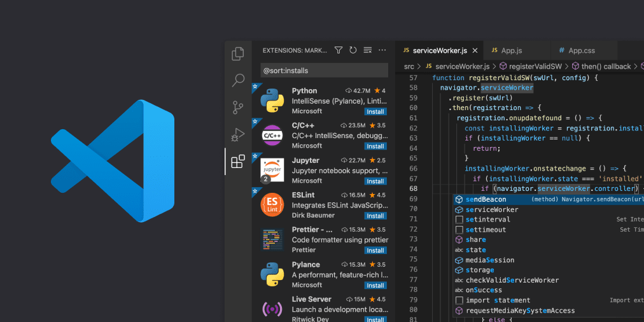Install the Python extension
The height and width of the screenshot is (322, 644).
pyautogui.click(x=375, y=112)
